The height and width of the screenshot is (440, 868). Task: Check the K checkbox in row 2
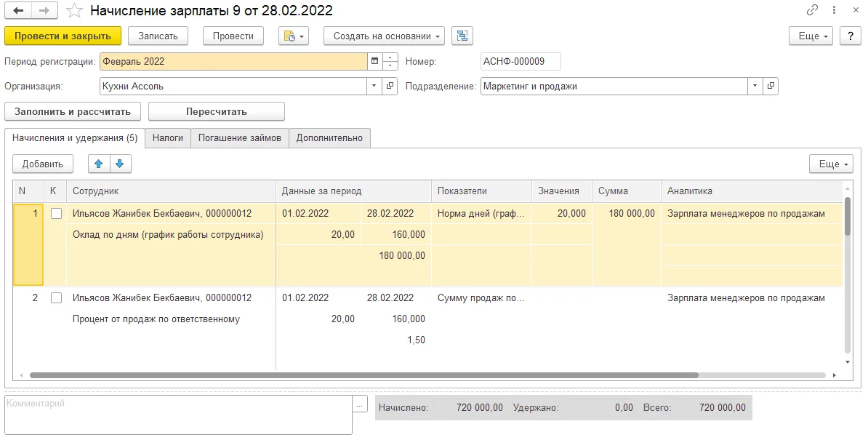click(56, 297)
